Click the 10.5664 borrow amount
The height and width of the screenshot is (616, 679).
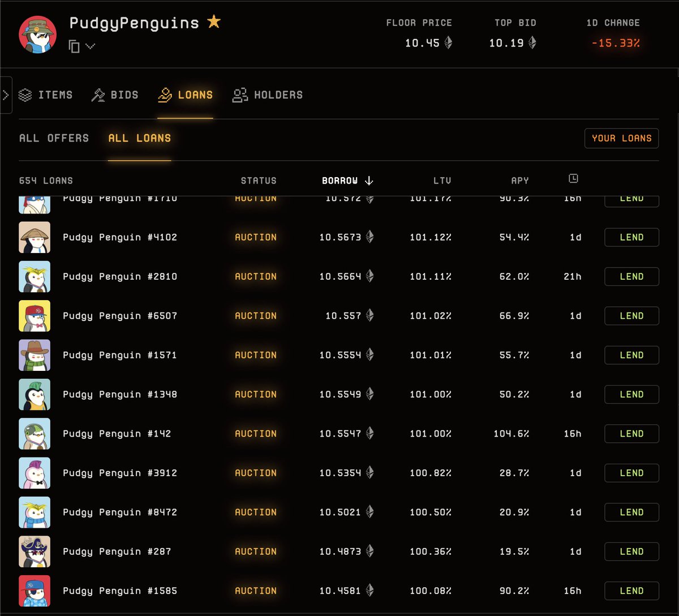click(340, 276)
